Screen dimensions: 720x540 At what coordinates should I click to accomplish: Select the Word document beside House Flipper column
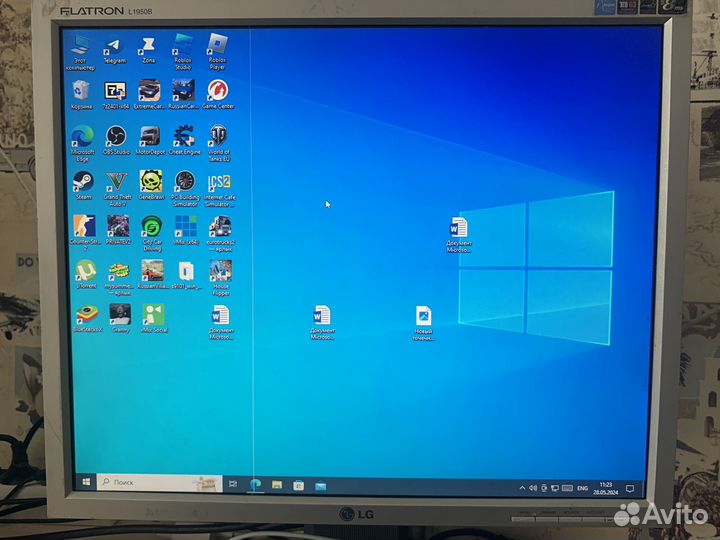[221, 323]
